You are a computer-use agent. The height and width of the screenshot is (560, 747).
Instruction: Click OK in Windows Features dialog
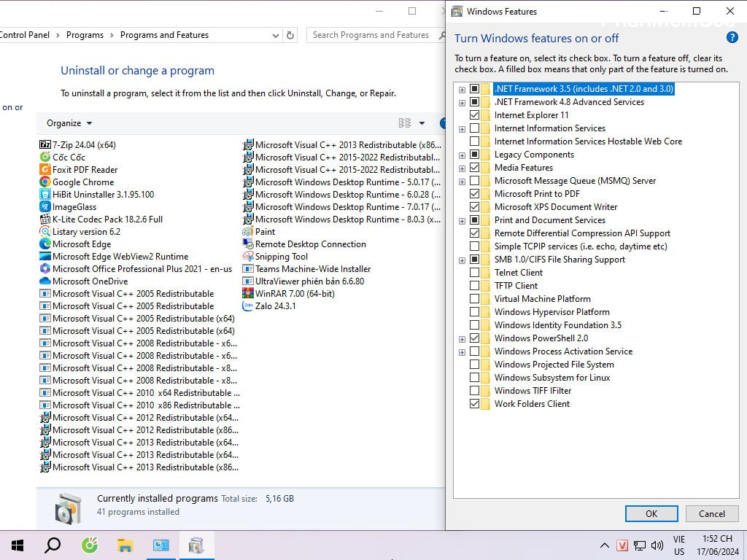651,513
